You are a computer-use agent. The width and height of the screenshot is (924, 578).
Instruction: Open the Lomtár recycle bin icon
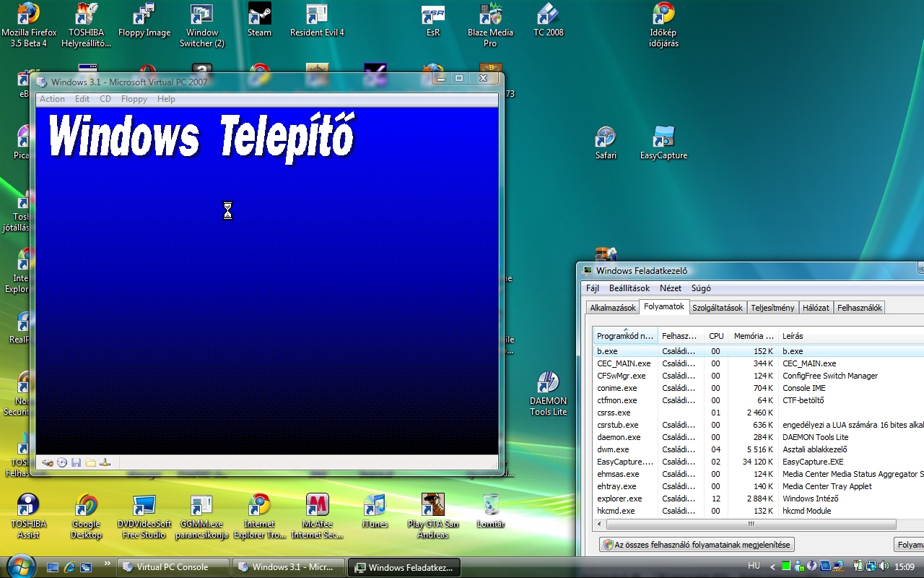click(x=491, y=511)
